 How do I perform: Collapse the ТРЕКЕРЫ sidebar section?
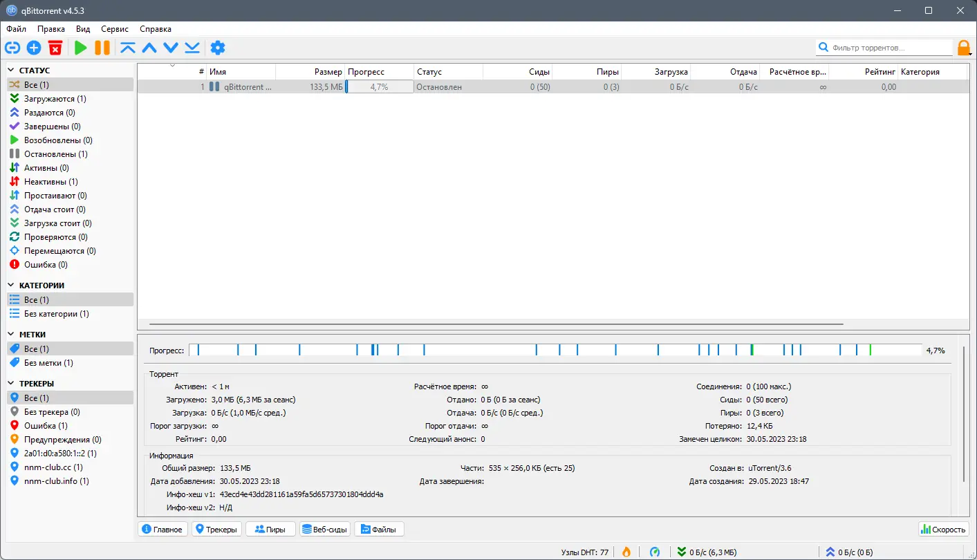click(x=11, y=384)
